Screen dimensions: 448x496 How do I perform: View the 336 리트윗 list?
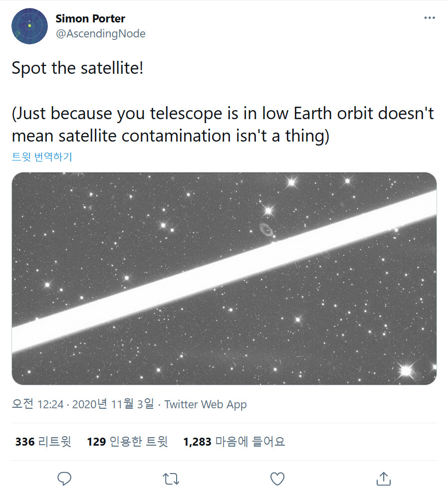coord(43,442)
